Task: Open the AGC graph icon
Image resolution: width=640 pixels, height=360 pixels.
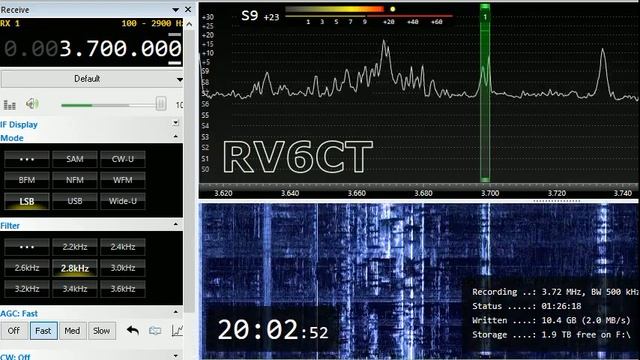Action: click(x=177, y=330)
